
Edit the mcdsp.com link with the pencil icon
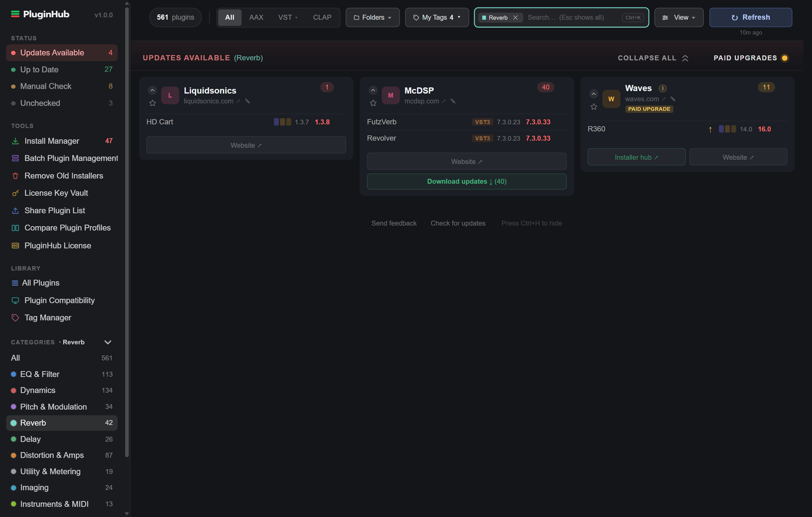point(453,101)
